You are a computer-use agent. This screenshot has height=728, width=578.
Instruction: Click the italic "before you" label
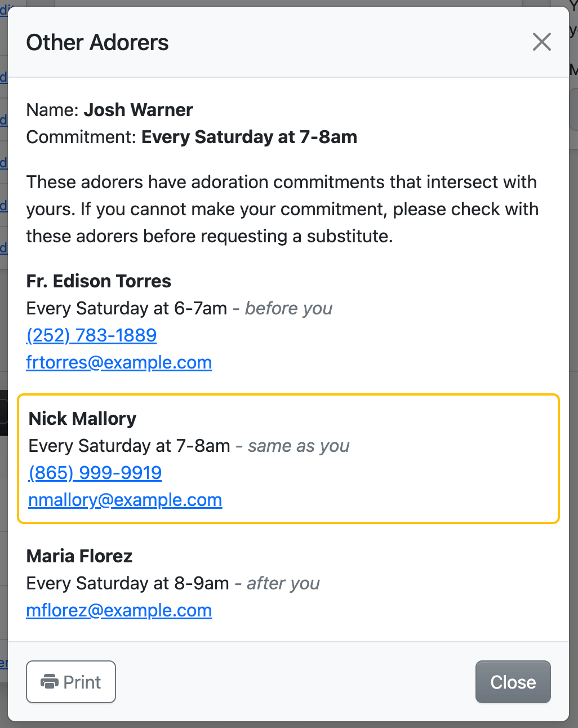tap(288, 308)
